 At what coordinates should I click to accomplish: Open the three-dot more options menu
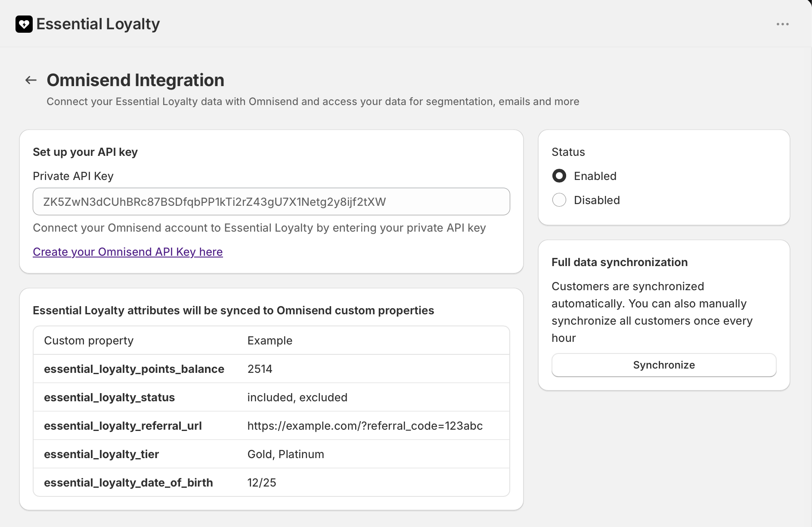(782, 24)
